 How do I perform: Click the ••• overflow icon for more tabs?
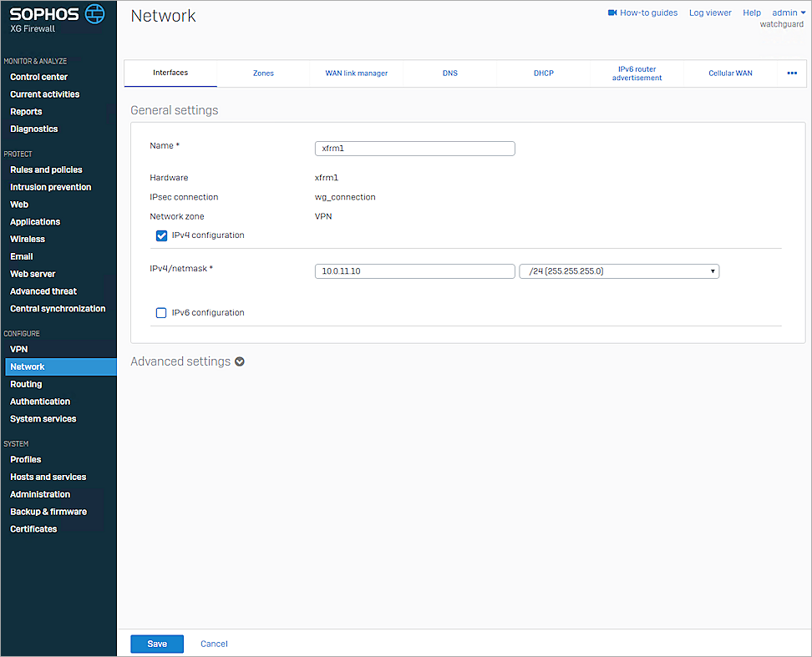click(x=791, y=73)
